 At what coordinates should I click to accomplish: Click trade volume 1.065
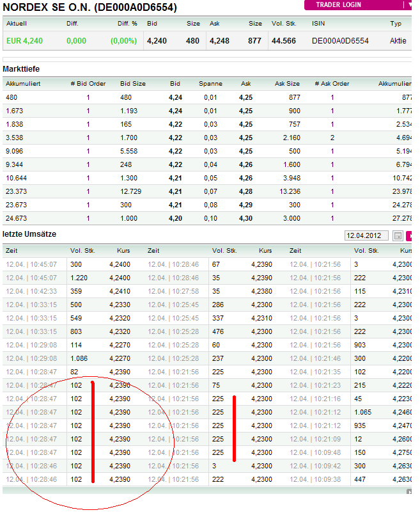[x=362, y=412]
